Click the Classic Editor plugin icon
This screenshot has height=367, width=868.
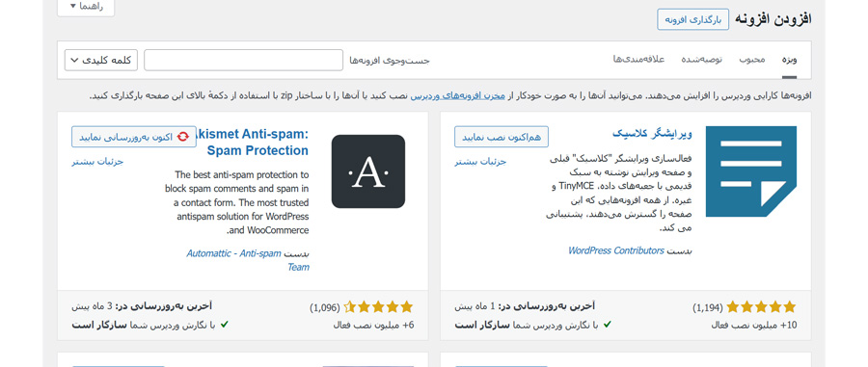pos(751,170)
